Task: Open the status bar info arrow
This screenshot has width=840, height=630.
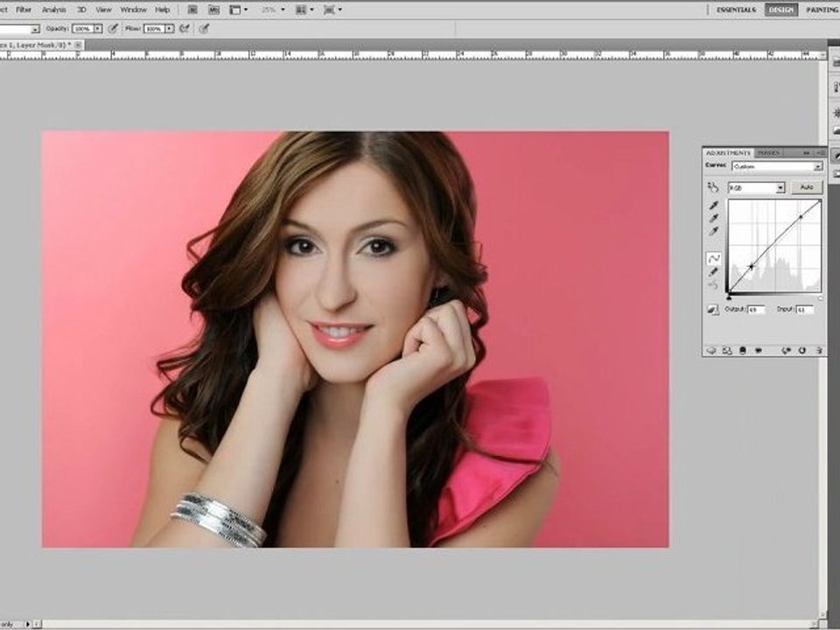Action: coord(28,624)
